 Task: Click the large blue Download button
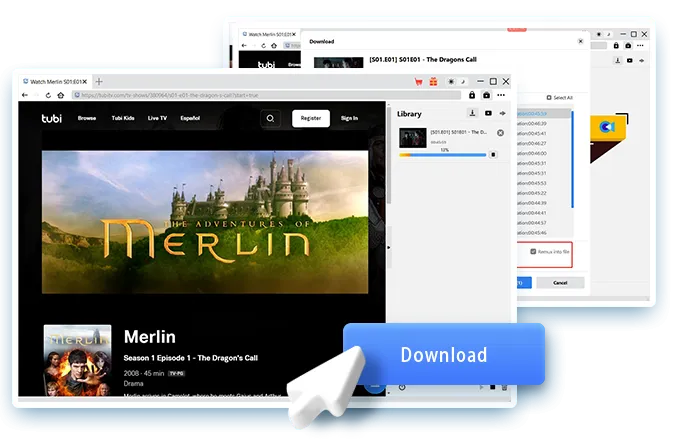click(x=444, y=354)
